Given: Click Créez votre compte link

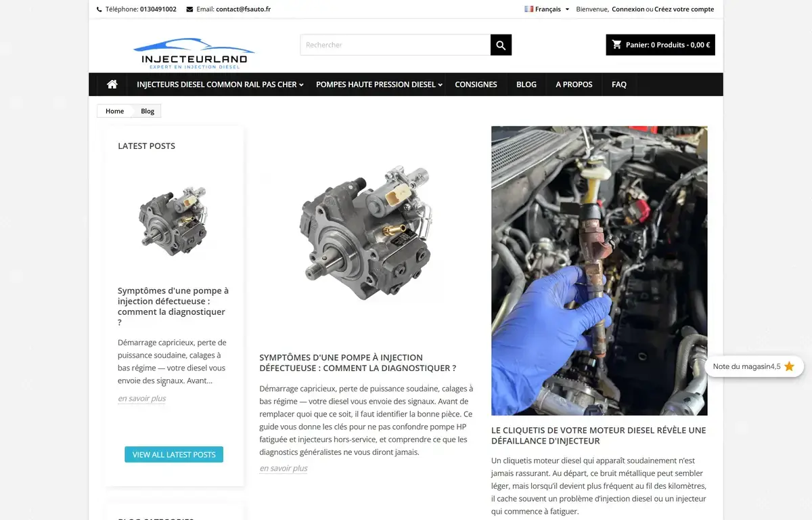Looking at the screenshot, I should click(684, 9).
